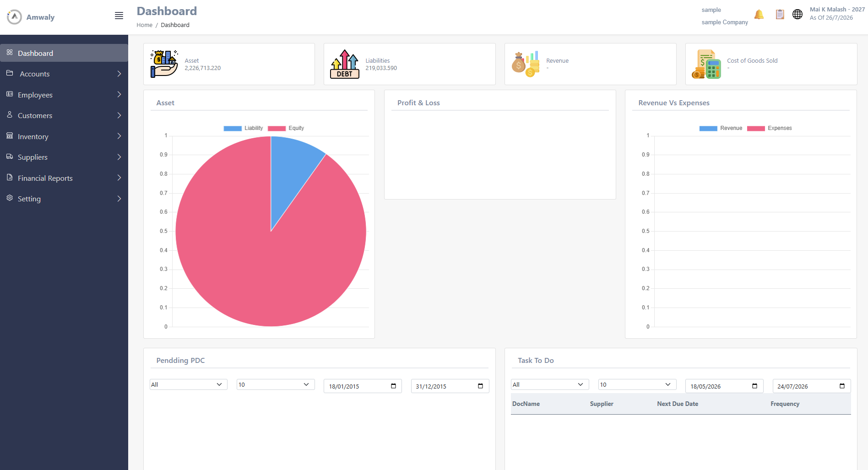
Task: Click the Cost of Goods Sold calculator icon
Action: [x=706, y=64]
